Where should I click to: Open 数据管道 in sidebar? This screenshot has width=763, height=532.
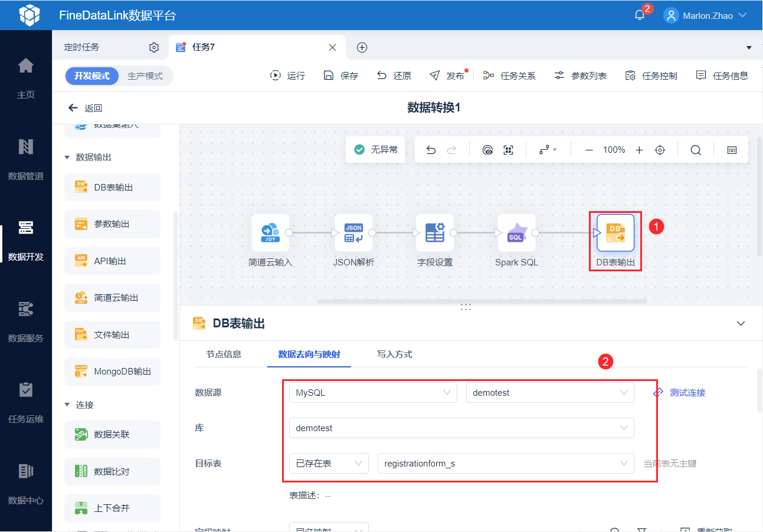click(26, 159)
